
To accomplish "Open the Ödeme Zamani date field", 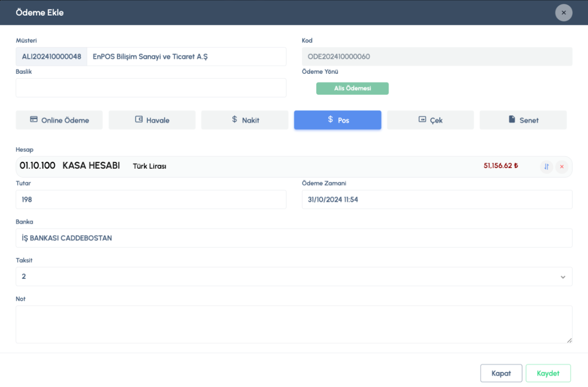I will tap(437, 200).
